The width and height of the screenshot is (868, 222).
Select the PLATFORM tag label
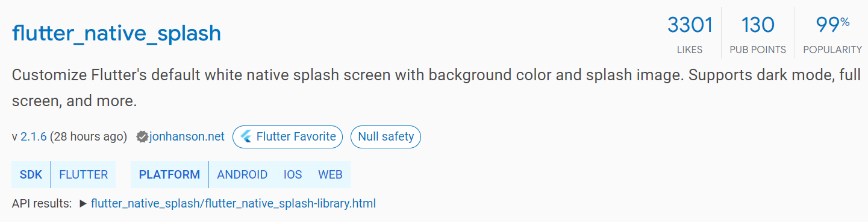point(169,175)
